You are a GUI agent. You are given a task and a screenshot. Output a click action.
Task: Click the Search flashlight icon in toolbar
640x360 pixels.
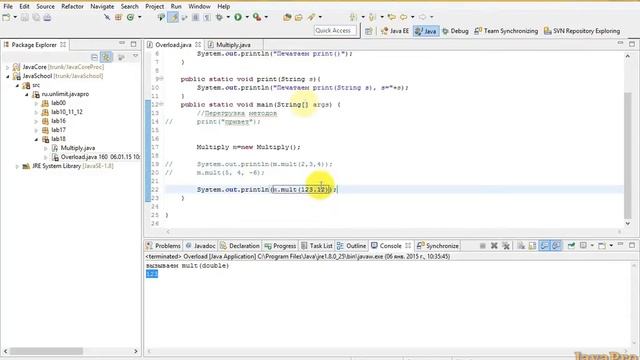pyautogui.click(x=311, y=17)
